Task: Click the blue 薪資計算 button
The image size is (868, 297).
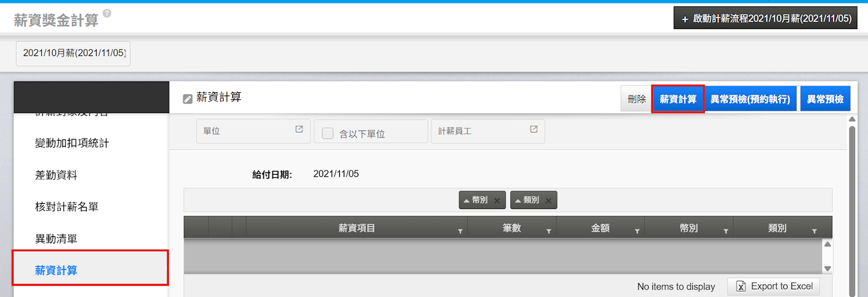Action: click(677, 99)
